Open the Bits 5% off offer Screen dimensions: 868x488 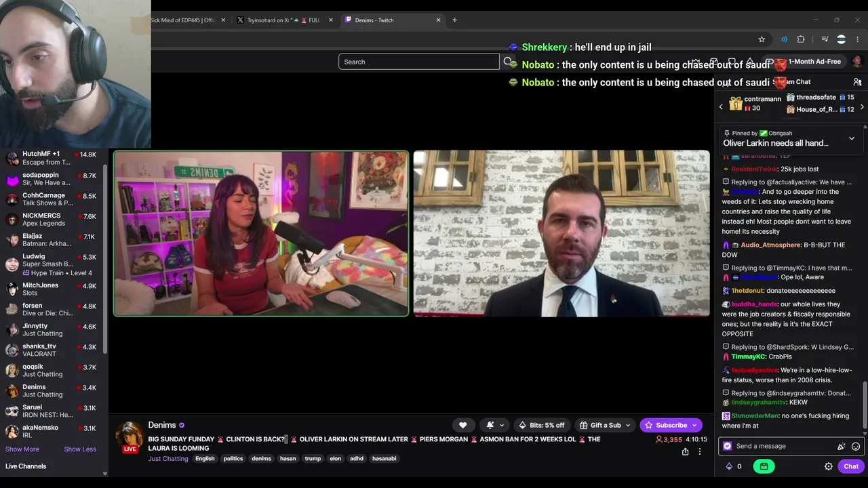tap(541, 425)
